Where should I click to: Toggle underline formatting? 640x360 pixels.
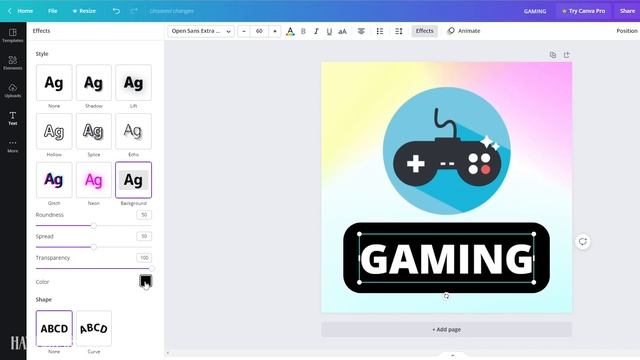(x=329, y=31)
